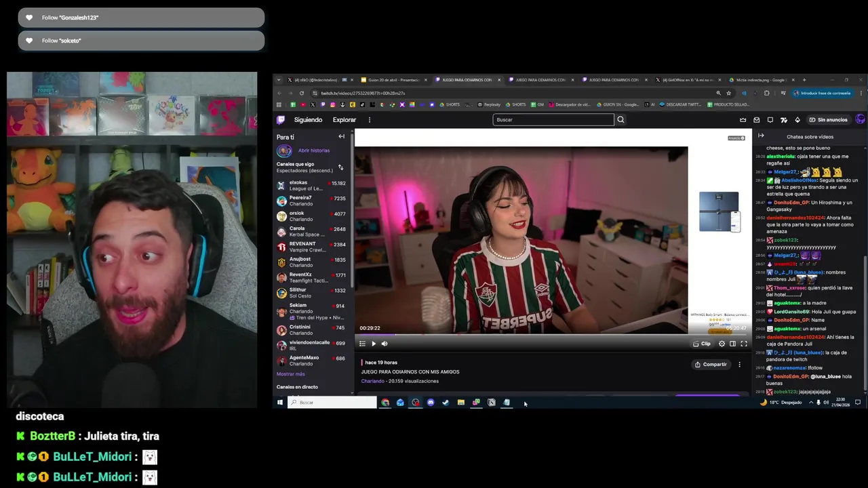Click the Anuncio ad info label
The image size is (868, 488).
pos(736,138)
